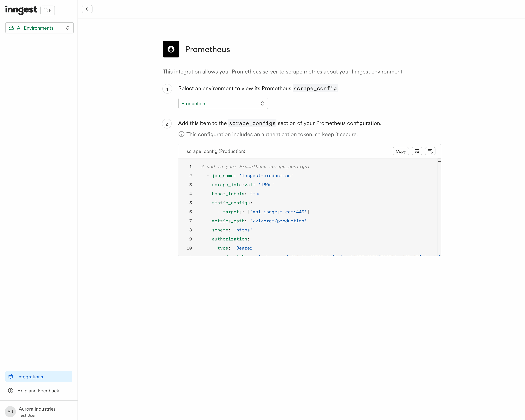Click the Inngest logo
This screenshot has width=525, height=420.
[21, 10]
